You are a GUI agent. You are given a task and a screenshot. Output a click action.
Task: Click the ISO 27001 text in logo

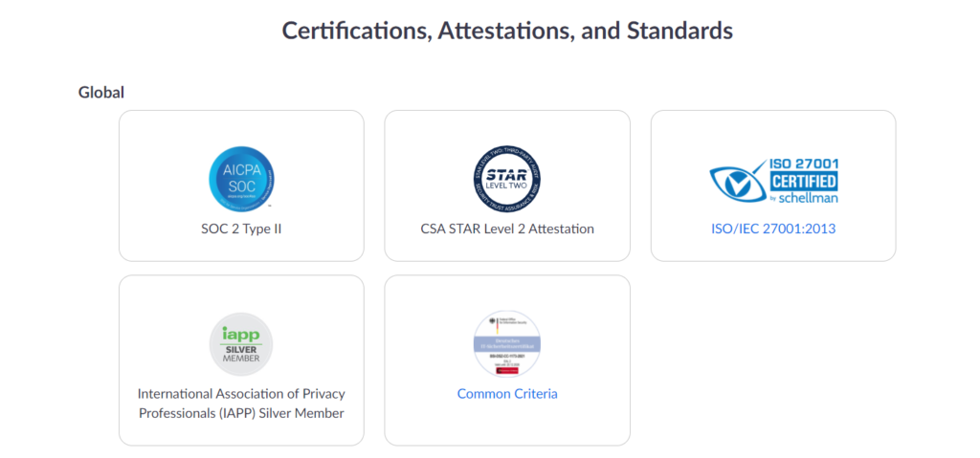803,164
